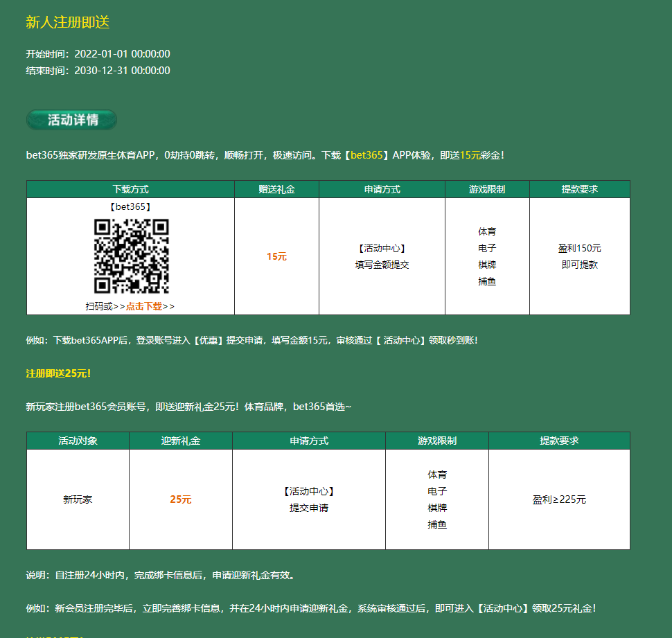Click the orange 25元 gift amount cell
This screenshot has width=672, height=638.
click(181, 499)
